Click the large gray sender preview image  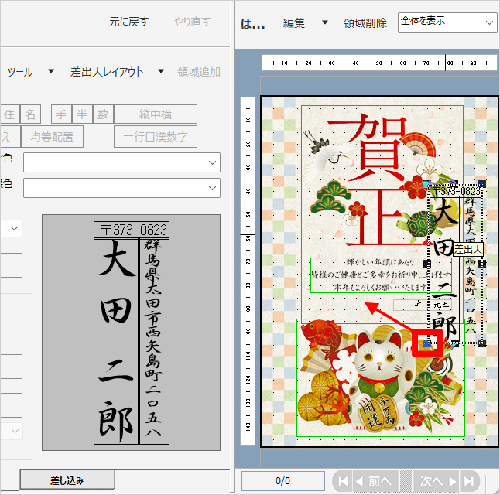[x=131, y=332]
